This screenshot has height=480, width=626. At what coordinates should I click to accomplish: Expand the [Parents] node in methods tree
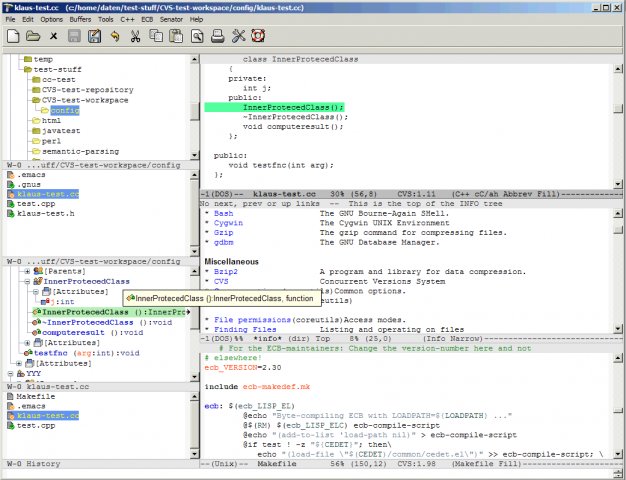click(x=26, y=271)
